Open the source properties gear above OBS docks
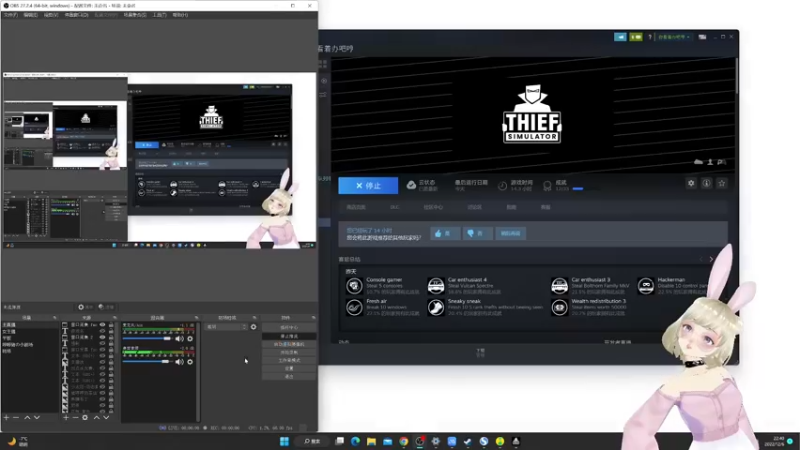800x450 pixels. [85, 307]
